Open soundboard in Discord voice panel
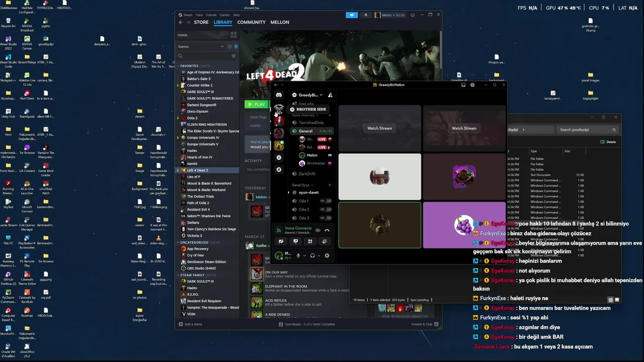 coord(325,241)
